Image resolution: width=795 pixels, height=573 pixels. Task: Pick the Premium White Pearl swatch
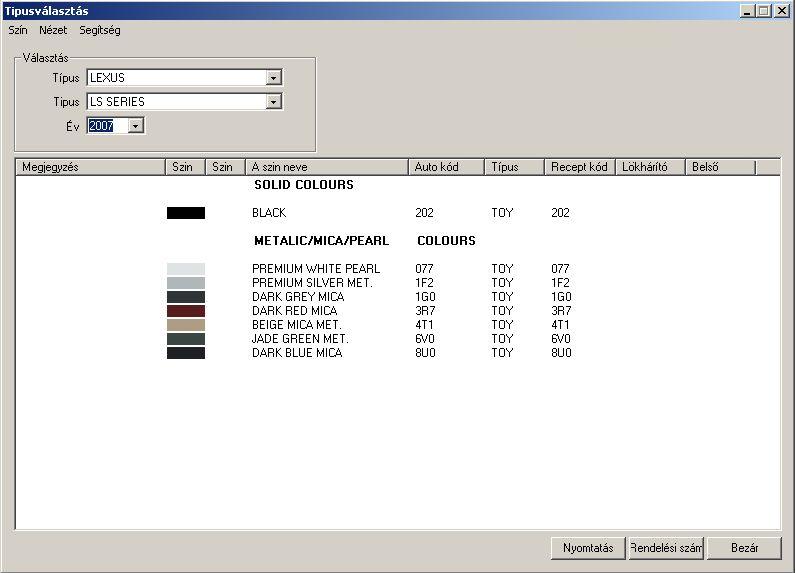[x=186, y=269]
